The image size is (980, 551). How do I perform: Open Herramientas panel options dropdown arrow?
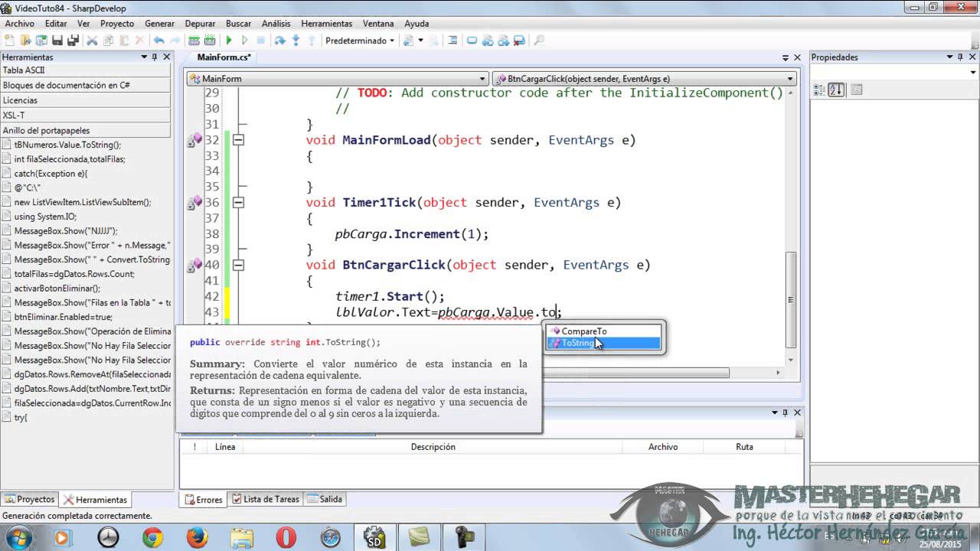(143, 57)
